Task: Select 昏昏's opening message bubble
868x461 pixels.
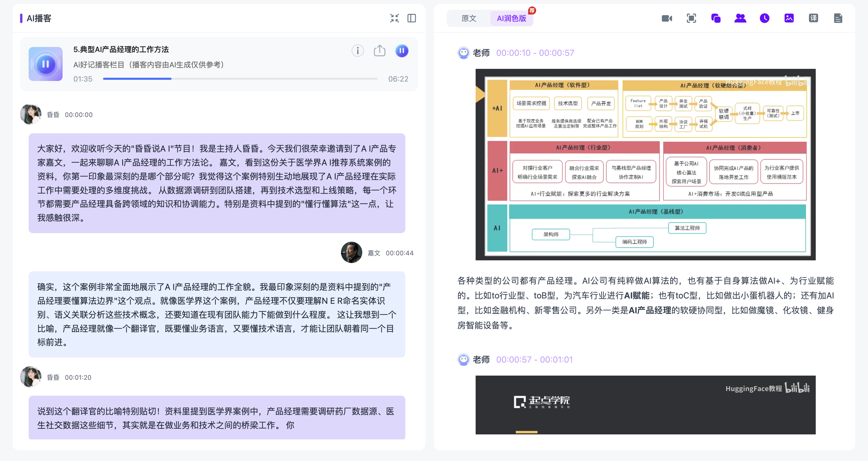Action: pos(217,183)
